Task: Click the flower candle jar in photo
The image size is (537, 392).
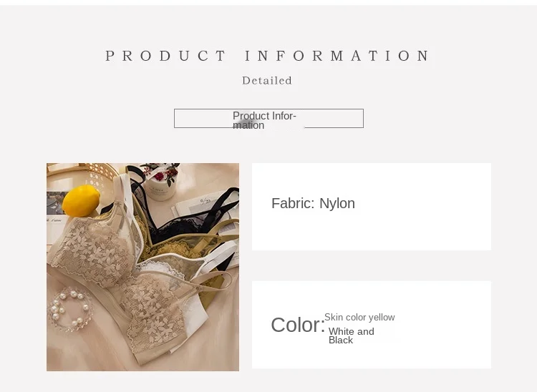Action: point(160,182)
